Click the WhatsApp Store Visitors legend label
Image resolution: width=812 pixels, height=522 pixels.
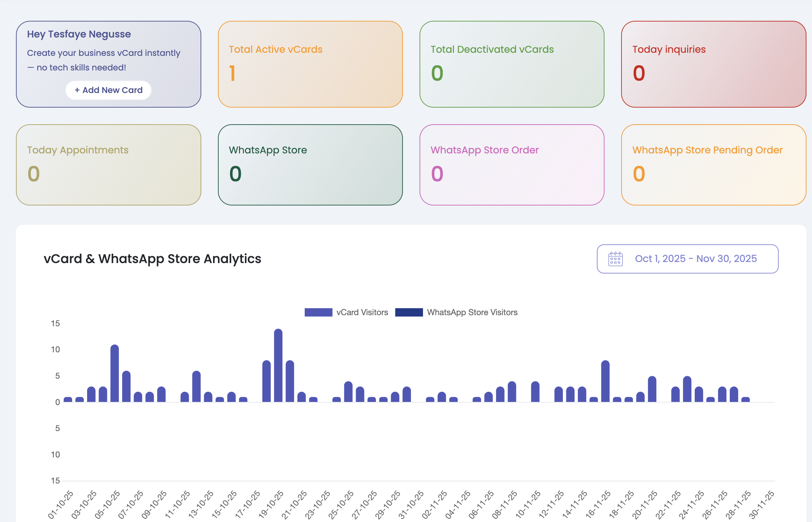click(472, 312)
